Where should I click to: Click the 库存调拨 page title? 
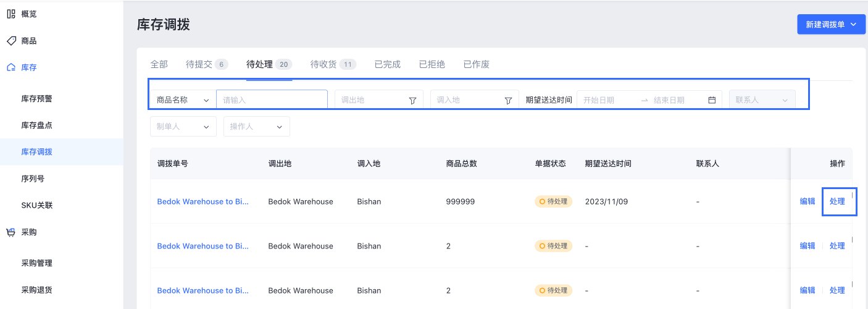(164, 25)
